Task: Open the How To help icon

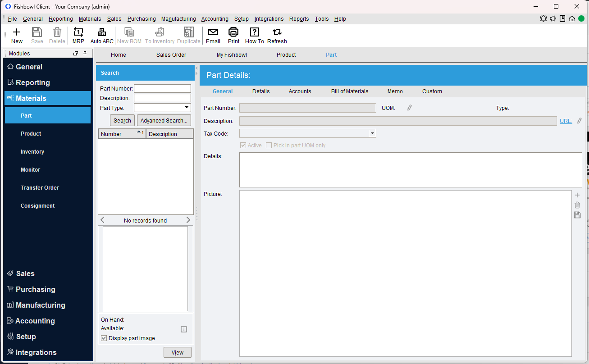Action: tap(255, 36)
